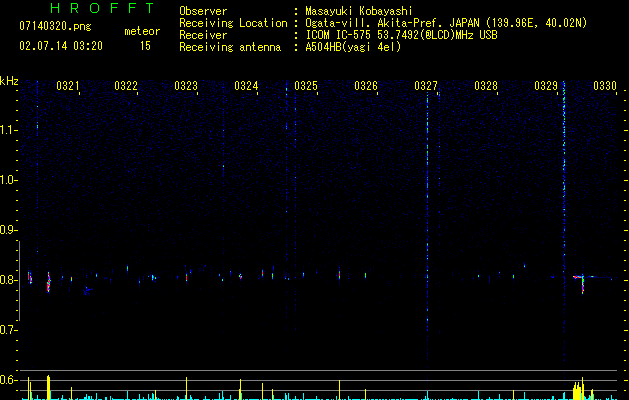Click the meteor label

click(x=142, y=31)
